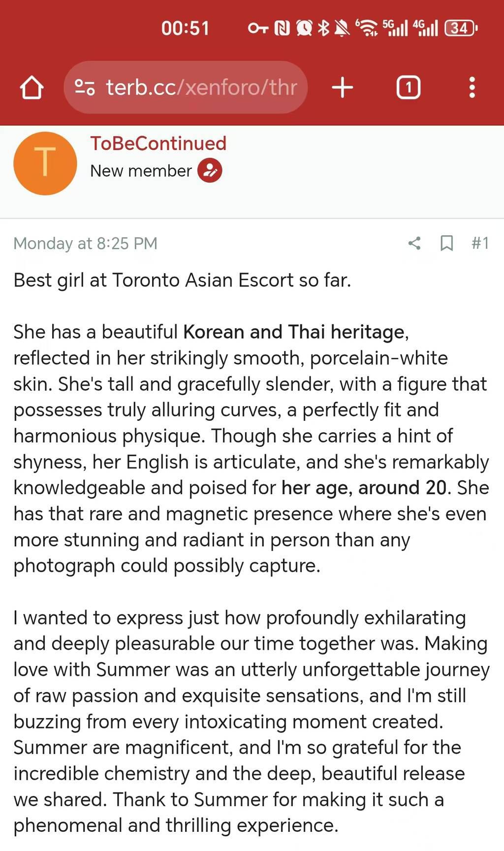Open the browser three-dot menu
Screen dimensions: 504x851
[472, 88]
